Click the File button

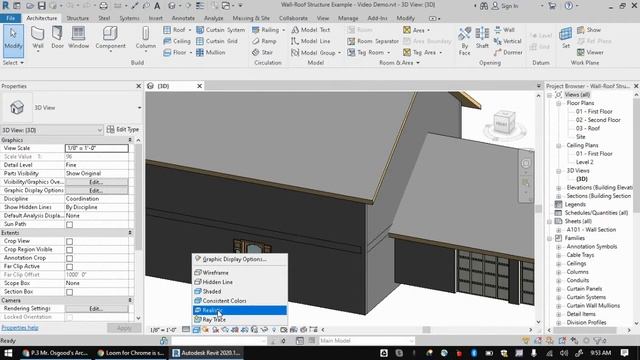[x=11, y=18]
